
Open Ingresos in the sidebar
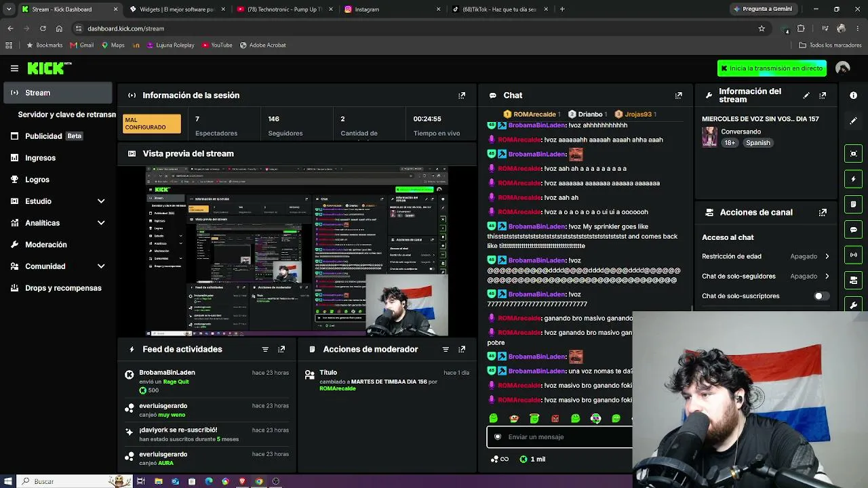[59, 158]
